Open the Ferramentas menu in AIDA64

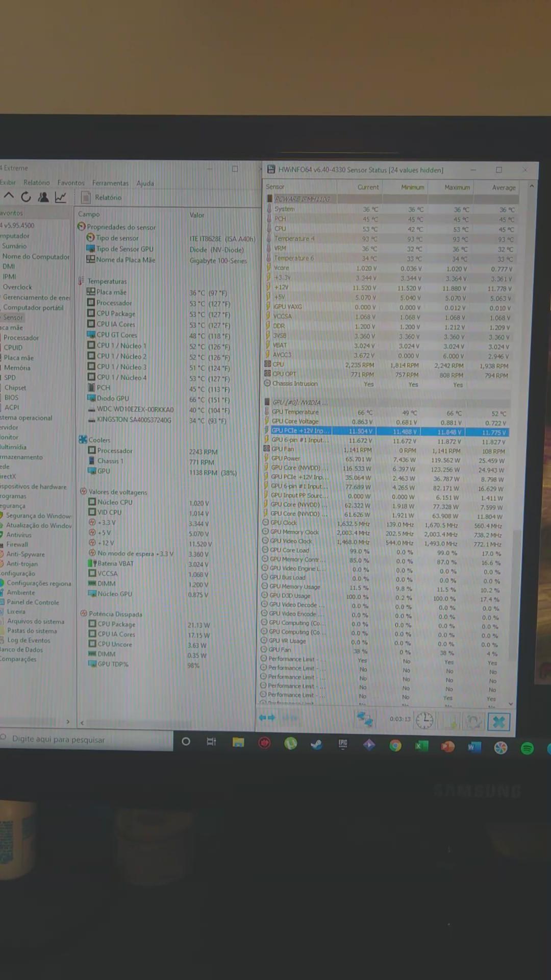(x=110, y=183)
